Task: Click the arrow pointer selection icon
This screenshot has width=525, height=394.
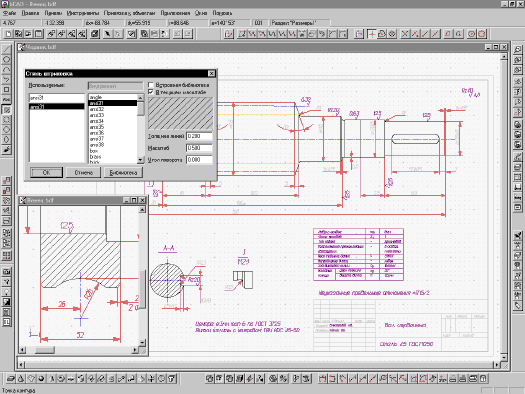Action: (107, 34)
